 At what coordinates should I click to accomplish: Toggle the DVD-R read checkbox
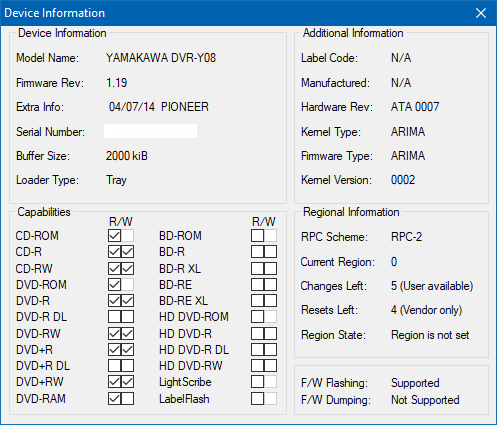(x=114, y=301)
